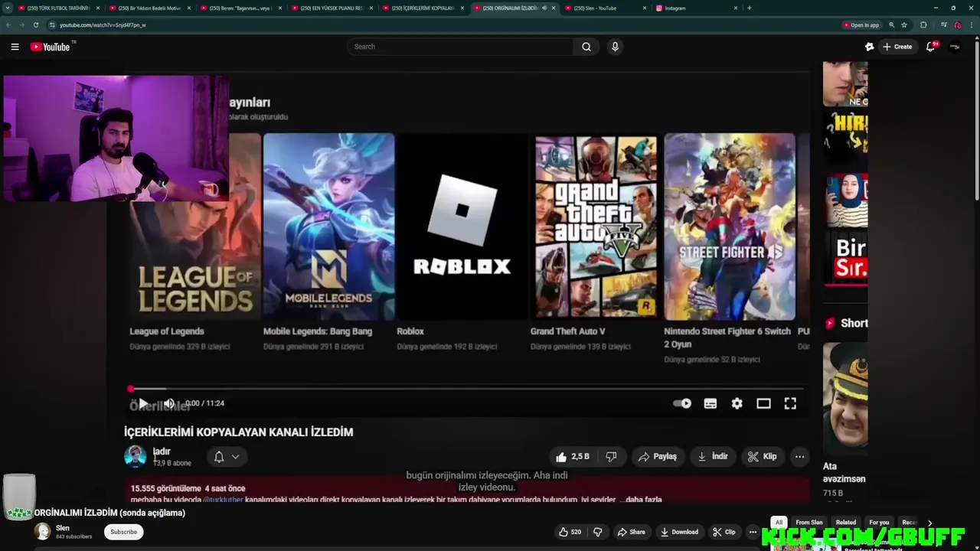Click the YouTube search input field
This screenshot has width=980, height=551.
[x=460, y=47]
